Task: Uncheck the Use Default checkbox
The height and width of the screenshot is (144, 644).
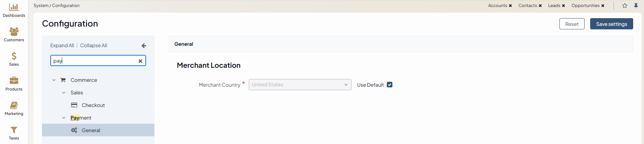Action: [390, 85]
